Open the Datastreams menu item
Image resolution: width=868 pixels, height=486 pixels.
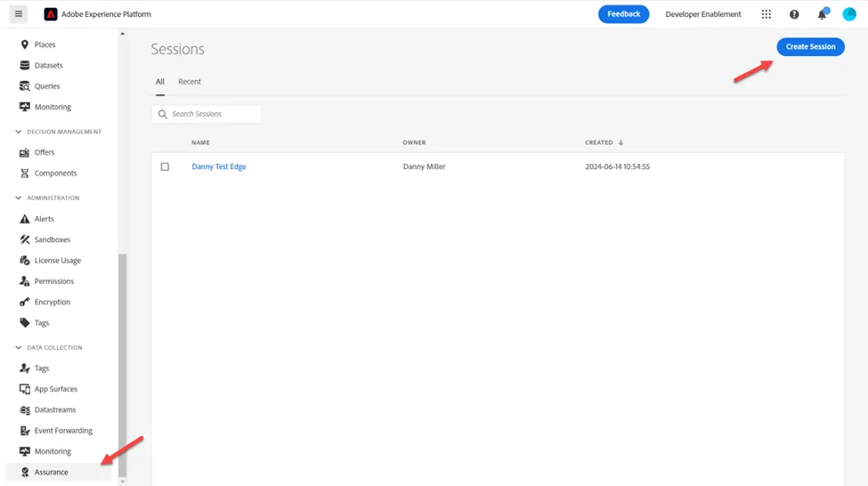pos(55,409)
